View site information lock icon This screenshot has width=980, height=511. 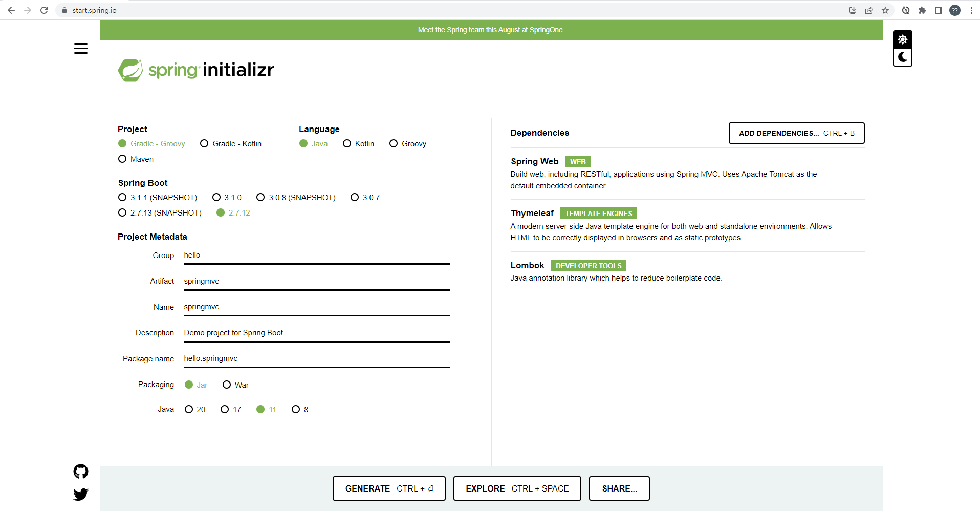64,10
